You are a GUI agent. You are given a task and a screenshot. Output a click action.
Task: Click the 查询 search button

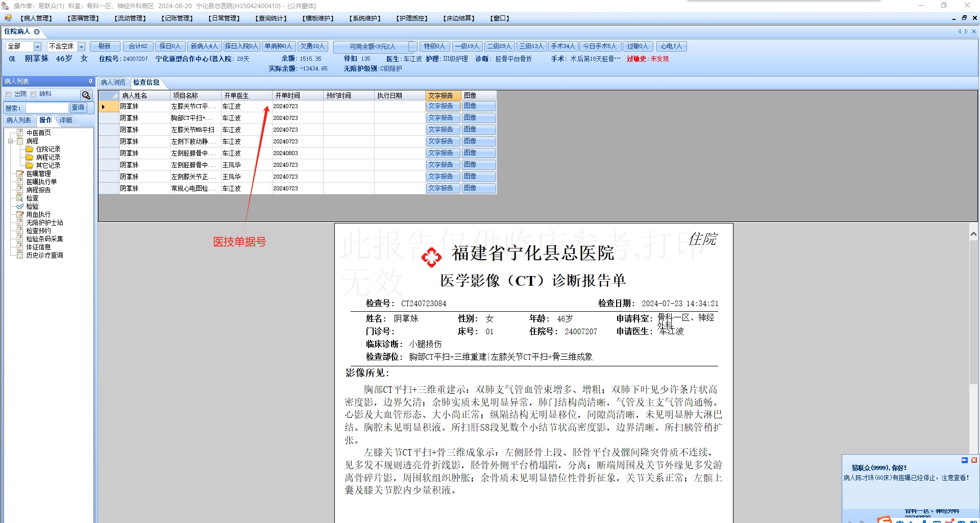[x=78, y=108]
